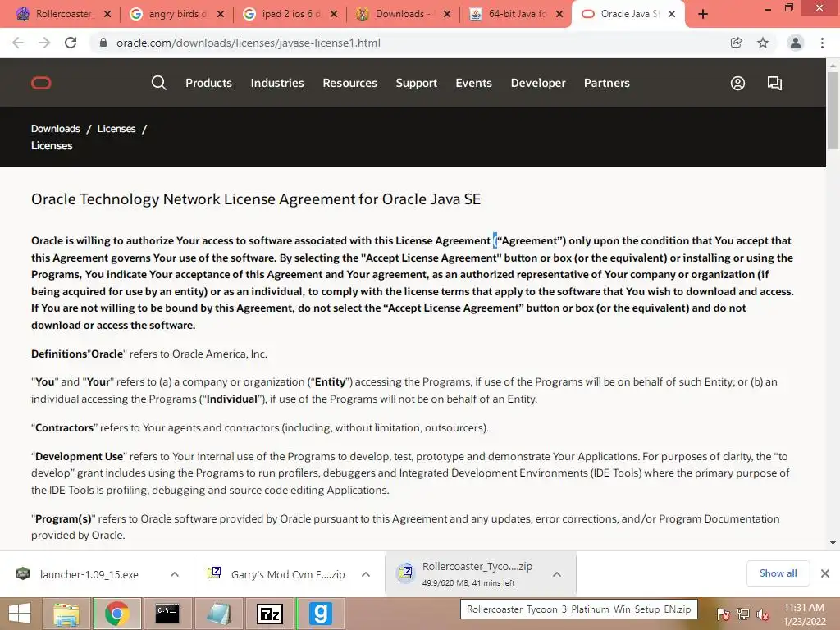Open the Chrome three-dot menu
This screenshot has height=630, width=840.
pyautogui.click(x=822, y=43)
